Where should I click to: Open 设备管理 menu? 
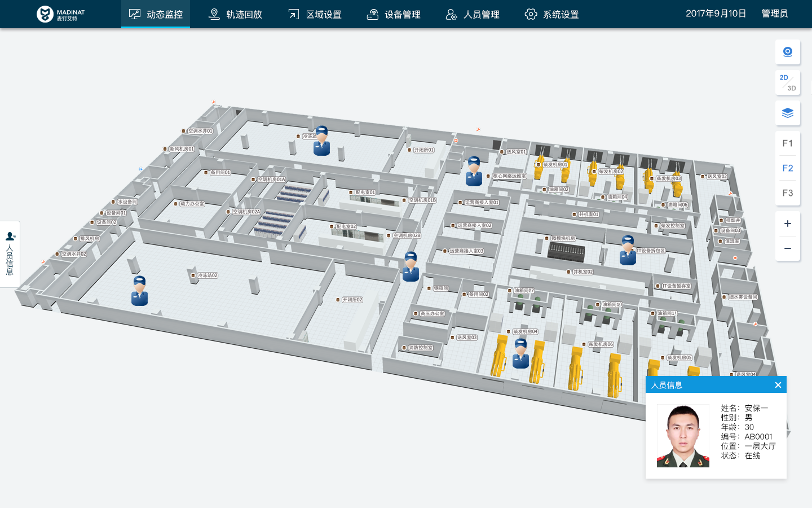click(x=394, y=14)
